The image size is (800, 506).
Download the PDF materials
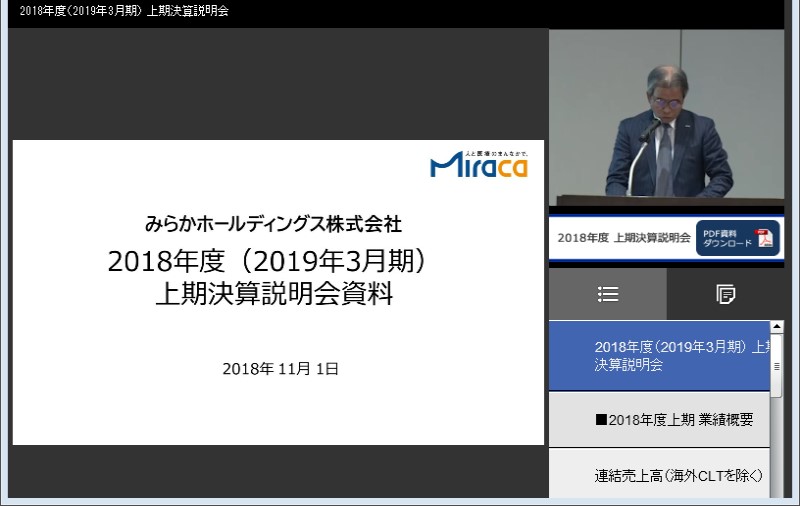pyautogui.click(x=738, y=238)
